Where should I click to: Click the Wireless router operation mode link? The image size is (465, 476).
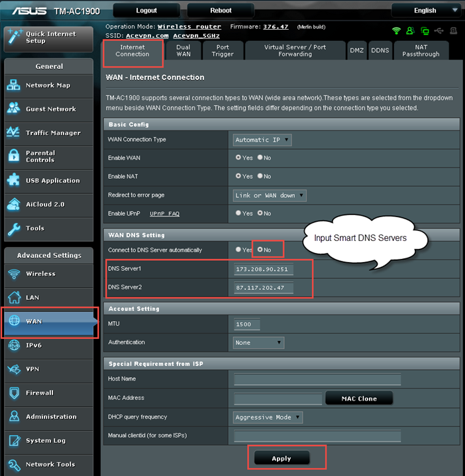189,26
